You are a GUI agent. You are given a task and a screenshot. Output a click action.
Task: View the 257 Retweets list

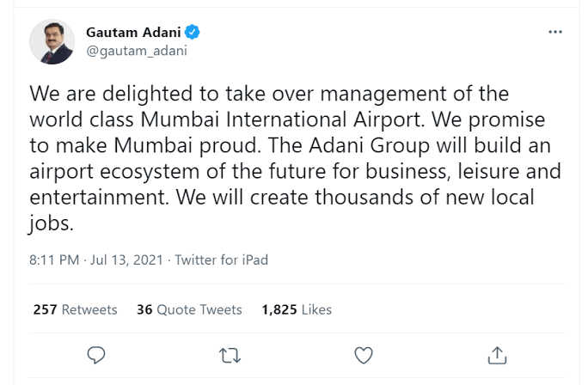[75, 309]
